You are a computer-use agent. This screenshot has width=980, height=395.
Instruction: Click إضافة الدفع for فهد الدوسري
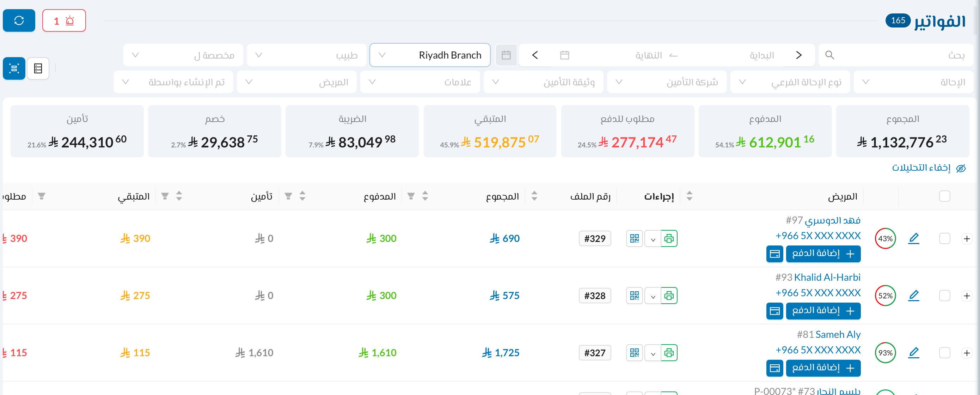(x=823, y=254)
